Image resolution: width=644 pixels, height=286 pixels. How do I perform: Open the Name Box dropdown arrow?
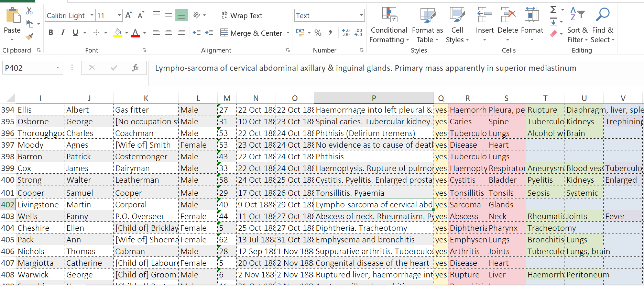[x=57, y=68]
